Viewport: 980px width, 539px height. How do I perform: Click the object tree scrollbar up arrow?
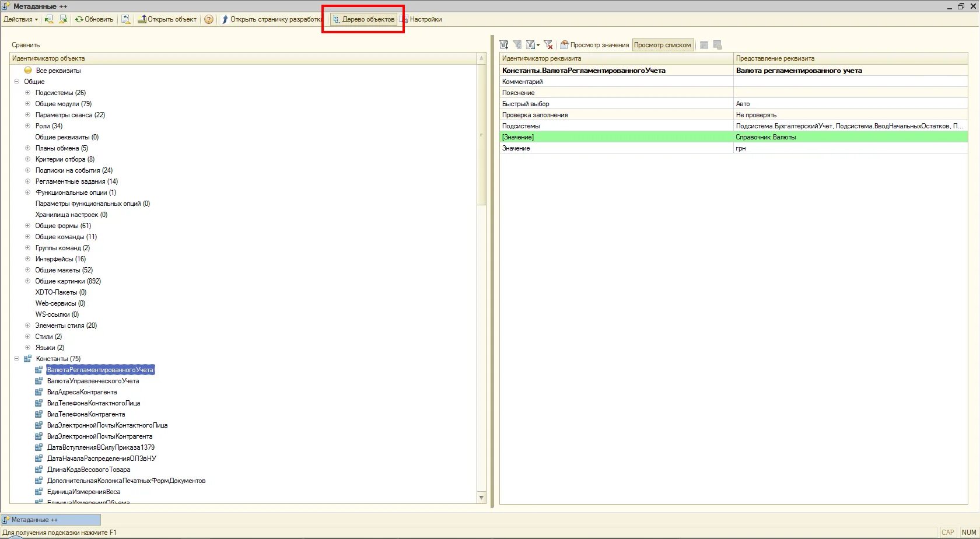coord(481,58)
